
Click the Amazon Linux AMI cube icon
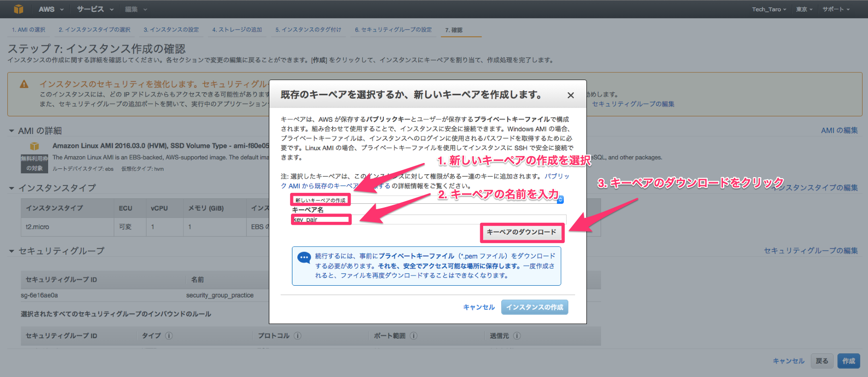click(34, 146)
